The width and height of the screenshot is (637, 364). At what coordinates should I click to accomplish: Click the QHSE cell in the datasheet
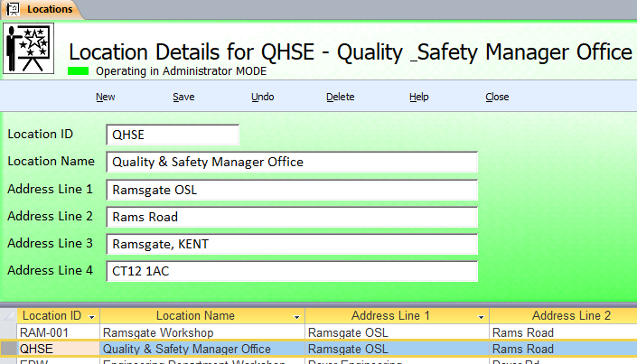point(59,349)
